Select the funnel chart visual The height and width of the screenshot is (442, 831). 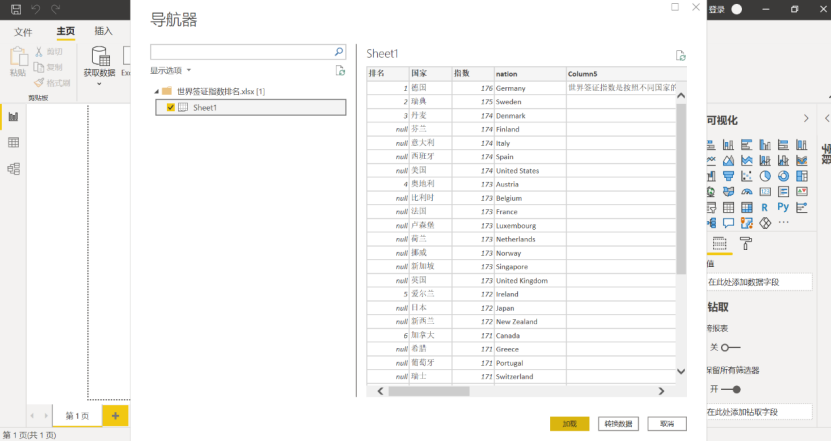(729, 176)
